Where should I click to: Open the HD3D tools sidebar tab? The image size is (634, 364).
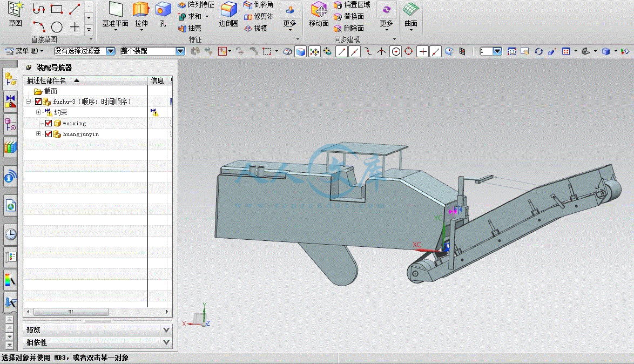pyautogui.click(x=10, y=177)
